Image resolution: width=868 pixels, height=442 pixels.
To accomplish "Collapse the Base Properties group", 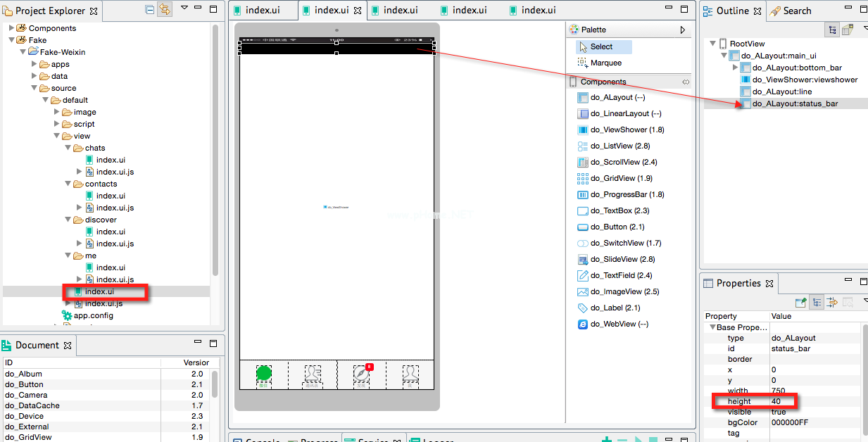I will tap(712, 327).
